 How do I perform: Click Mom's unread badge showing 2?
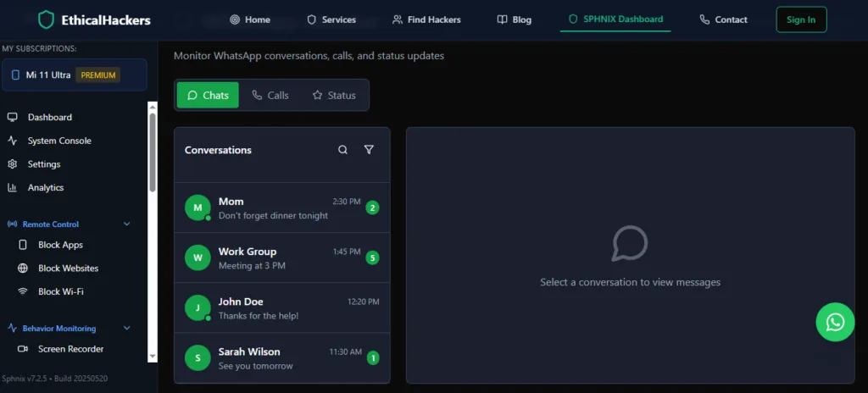point(373,208)
